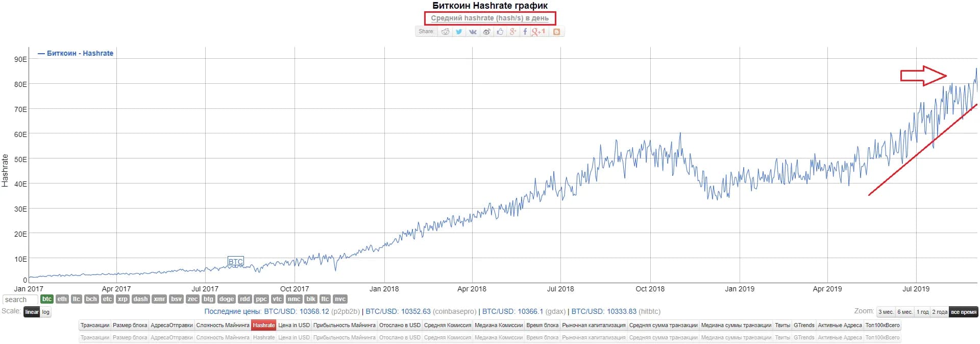Share chart on Facebook
Screen dimensions: 980x344
(x=525, y=32)
